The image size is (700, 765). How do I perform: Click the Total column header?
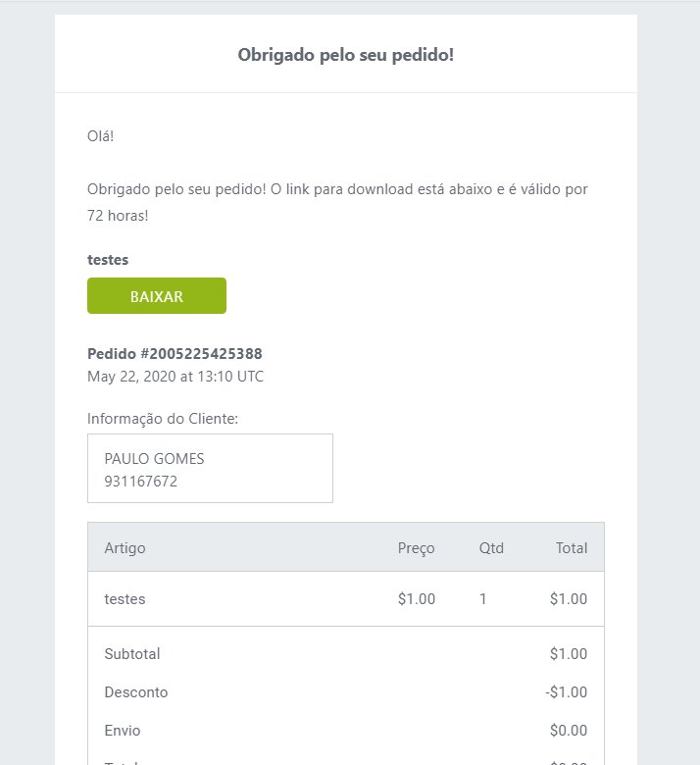tap(572, 548)
